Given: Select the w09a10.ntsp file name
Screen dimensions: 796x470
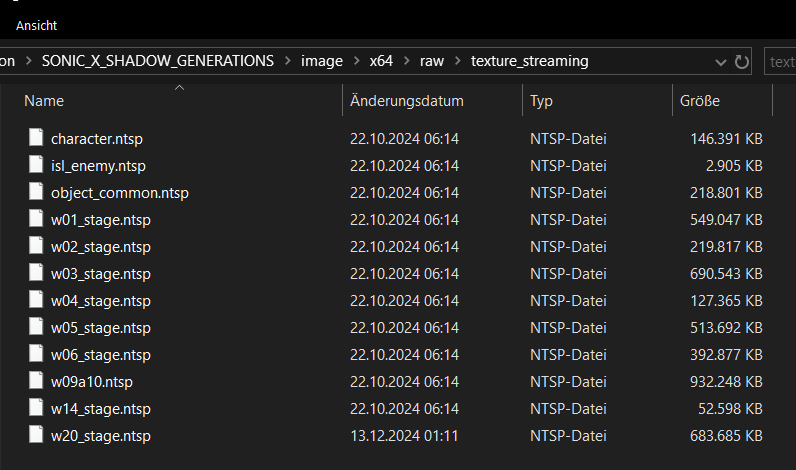Looking at the screenshot, I should tap(91, 382).
